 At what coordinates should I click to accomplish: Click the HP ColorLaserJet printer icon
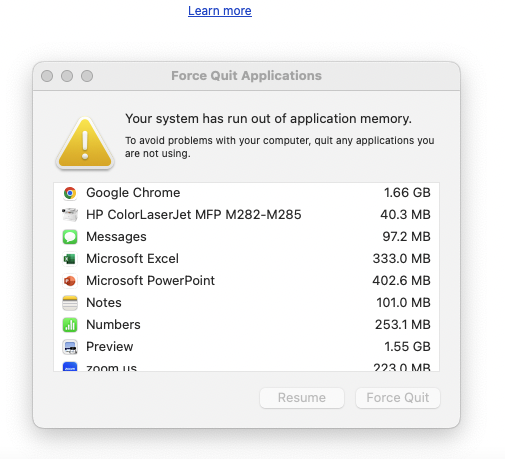click(x=70, y=215)
